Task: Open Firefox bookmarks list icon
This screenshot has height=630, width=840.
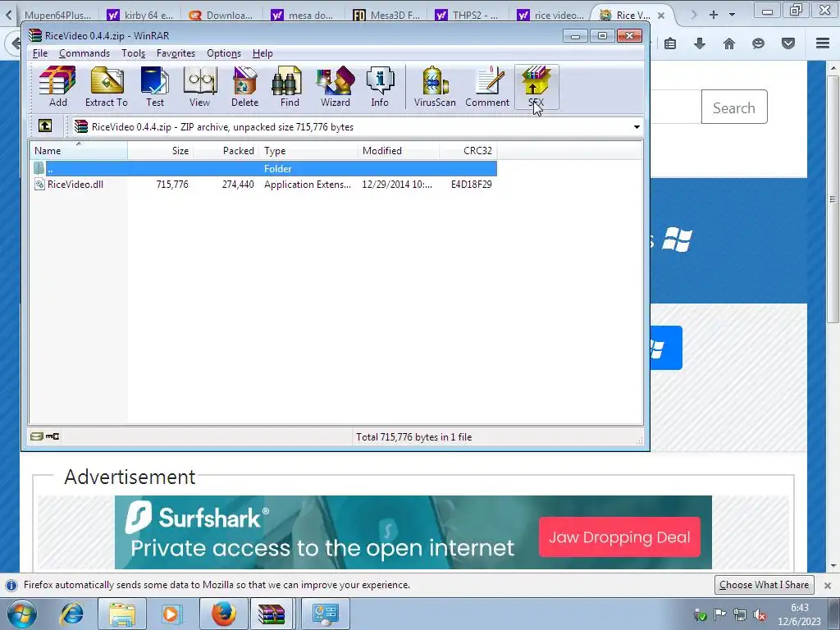Action: click(669, 43)
